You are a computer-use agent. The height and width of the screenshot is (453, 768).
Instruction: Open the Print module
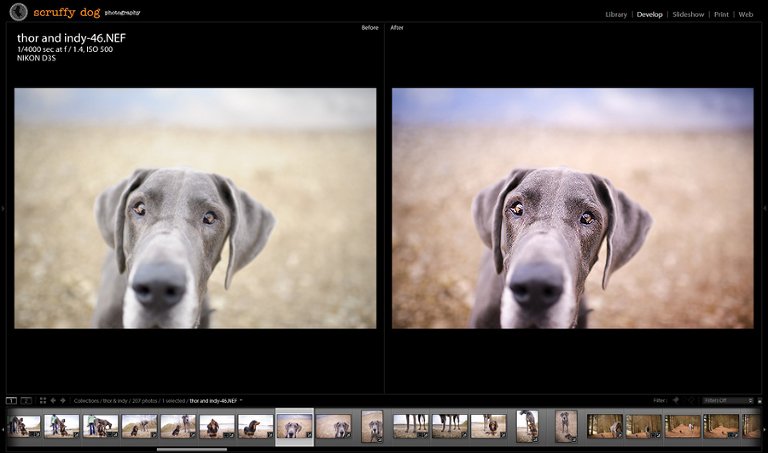coord(721,15)
